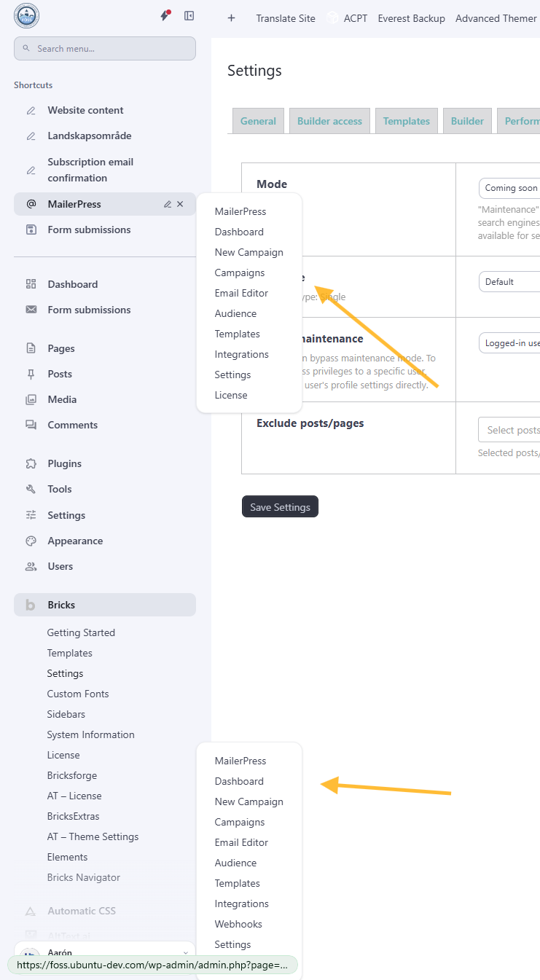This screenshot has width=540, height=980.
Task: Open the Mode dropdown showing Coming soon
Action: point(509,188)
